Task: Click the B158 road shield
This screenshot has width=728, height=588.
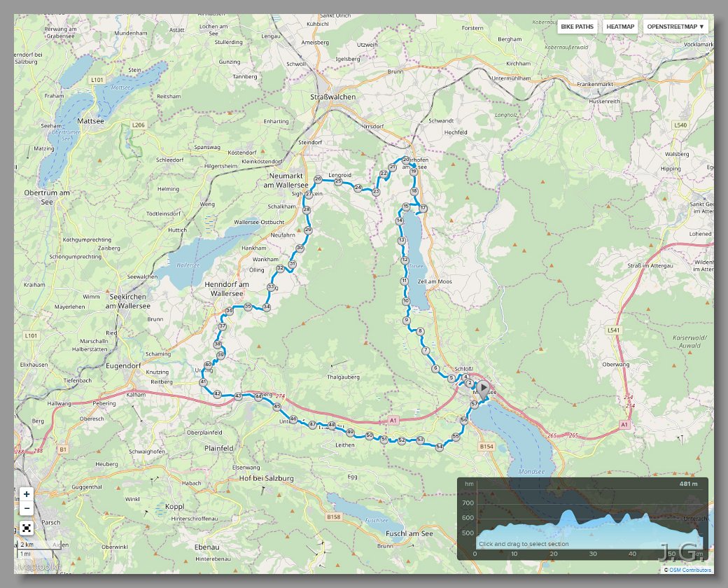Action: pos(333,517)
